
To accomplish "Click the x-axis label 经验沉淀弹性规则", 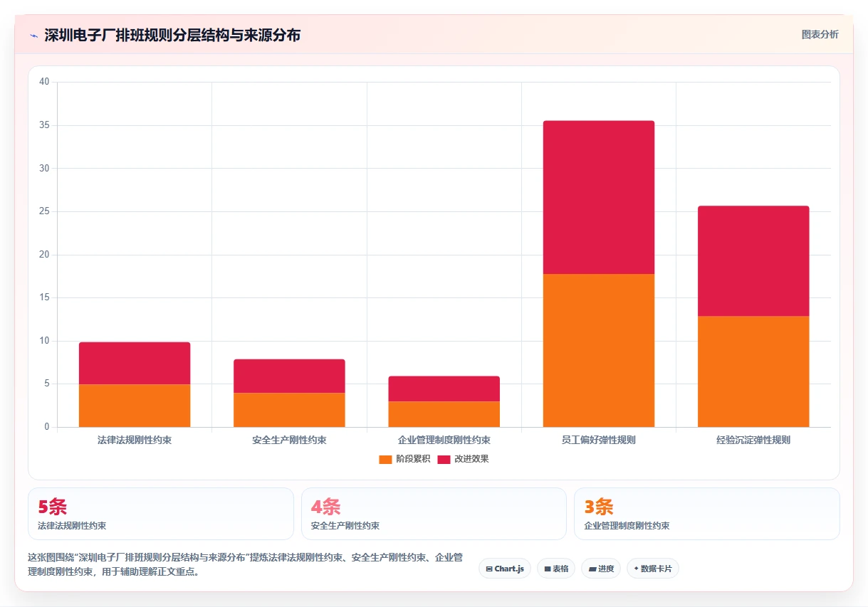I will pyautogui.click(x=753, y=440).
